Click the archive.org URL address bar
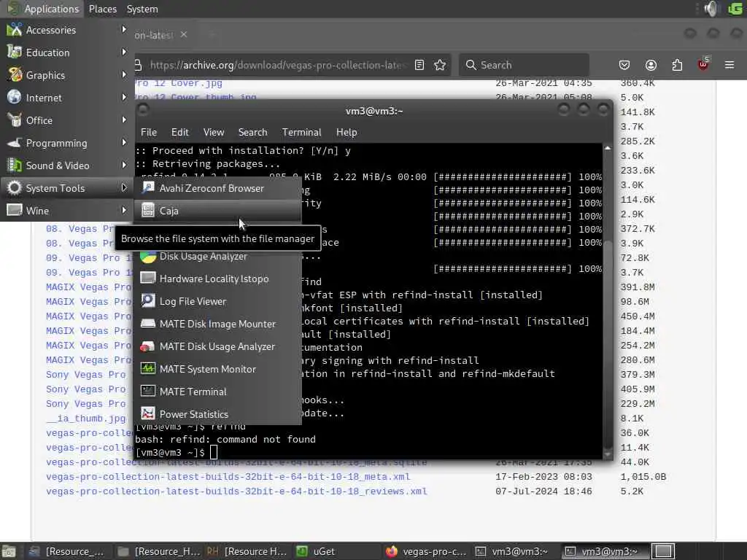The height and width of the screenshot is (560, 747). point(276,65)
